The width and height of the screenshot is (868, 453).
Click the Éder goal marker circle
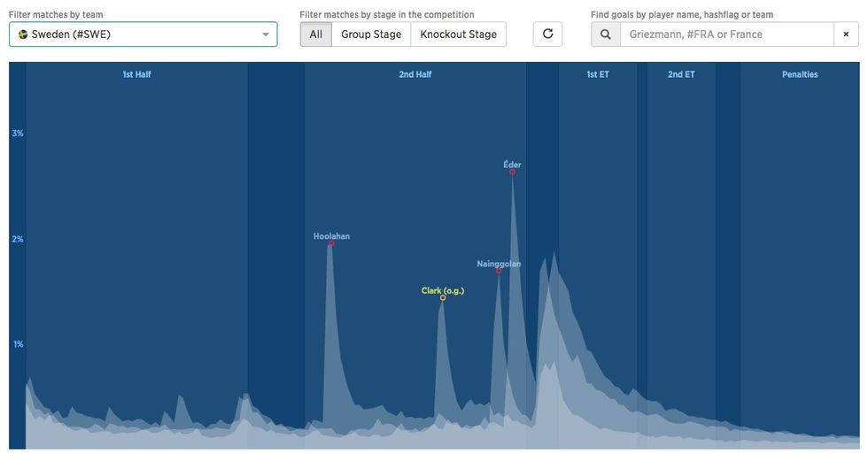click(512, 172)
